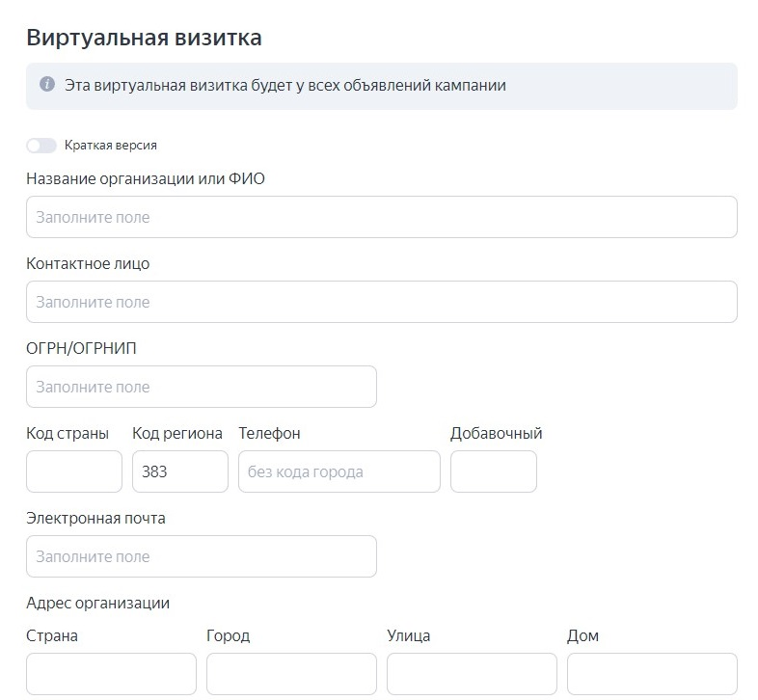This screenshot has width=758, height=700.
Task: Click the Город address input
Action: [291, 674]
